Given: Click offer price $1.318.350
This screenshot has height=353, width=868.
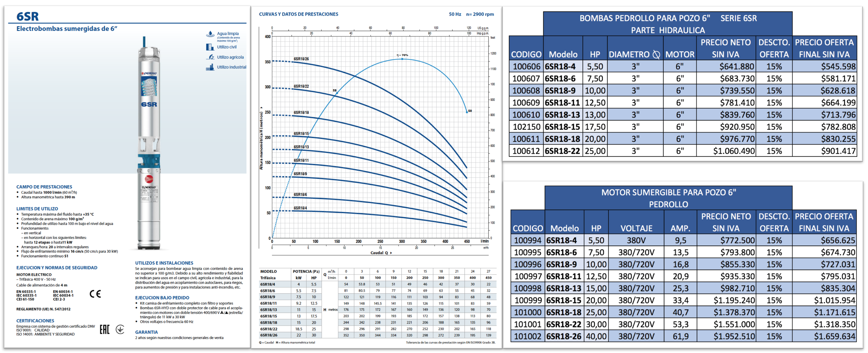Looking at the screenshot, I should point(835,325).
